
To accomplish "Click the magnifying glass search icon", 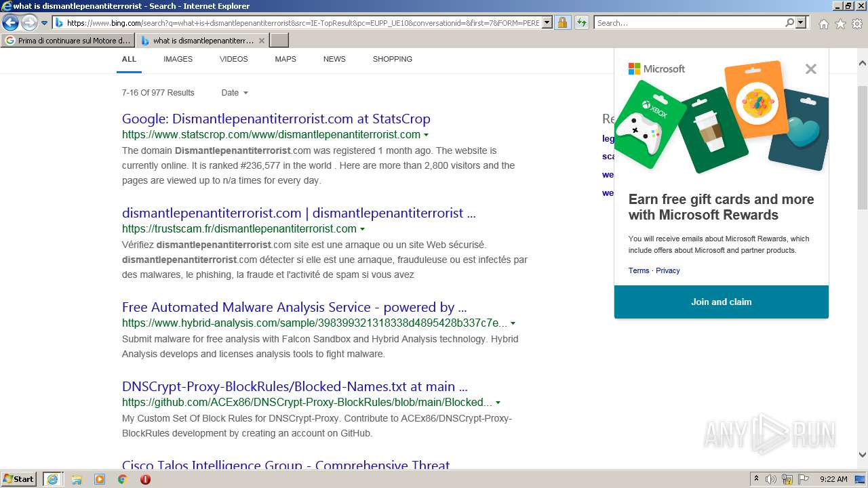I will (x=789, y=23).
